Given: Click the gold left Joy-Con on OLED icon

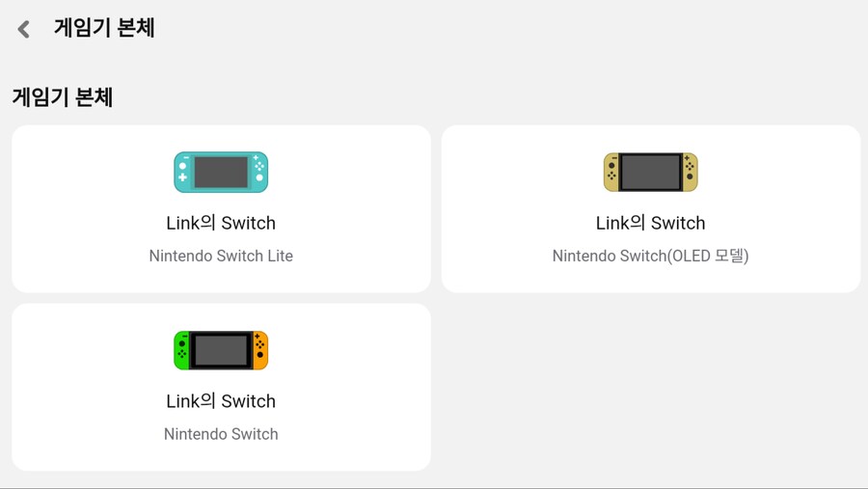Looking at the screenshot, I should coord(611,173).
